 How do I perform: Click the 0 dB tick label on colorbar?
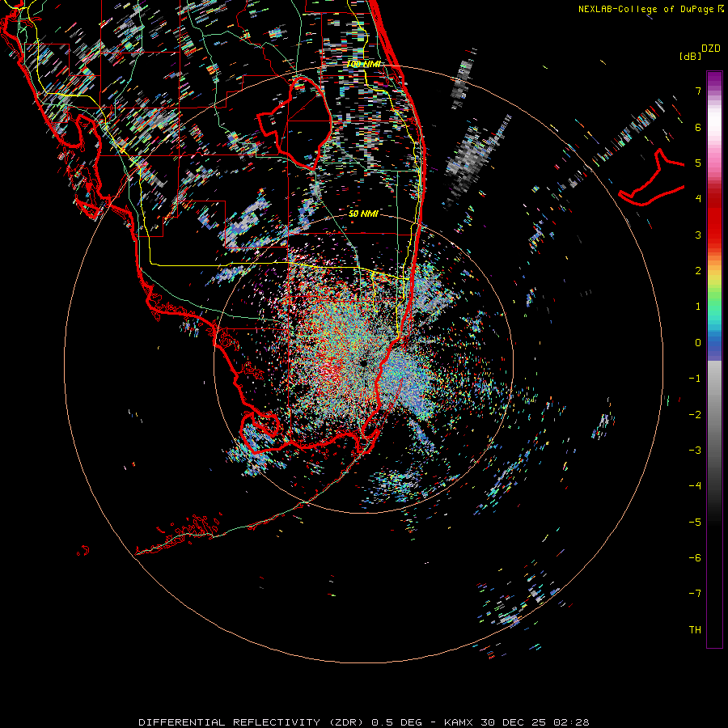click(698, 343)
